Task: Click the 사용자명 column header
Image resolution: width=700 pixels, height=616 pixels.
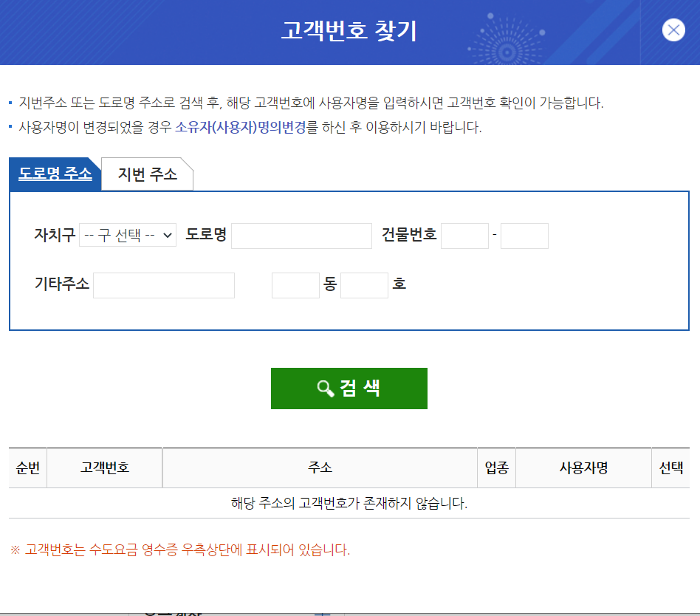Action: click(x=583, y=468)
